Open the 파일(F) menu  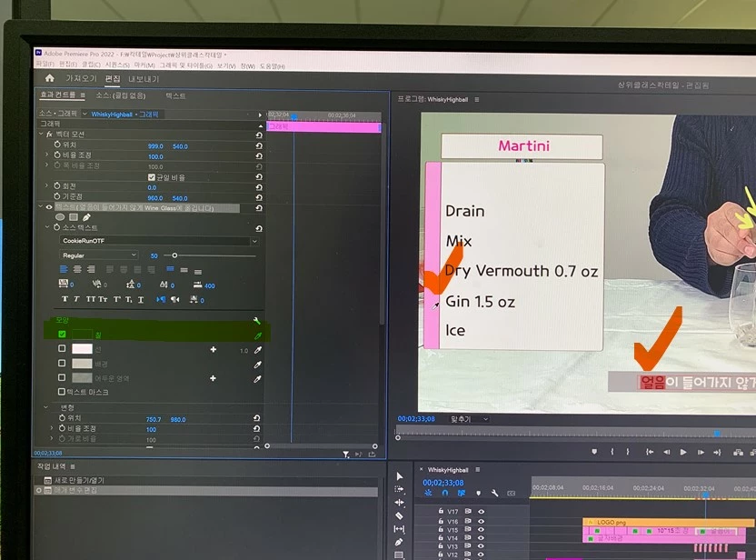pyautogui.click(x=45, y=64)
